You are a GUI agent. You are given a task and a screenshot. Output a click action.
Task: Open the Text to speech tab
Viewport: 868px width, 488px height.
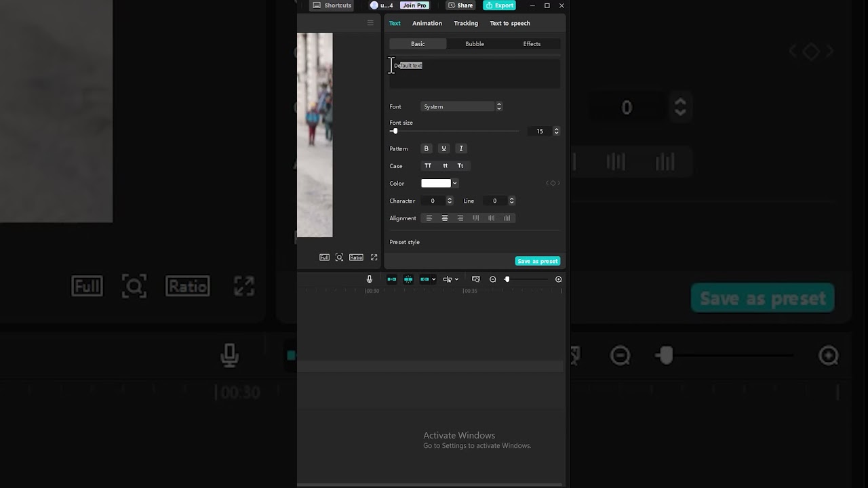pos(510,23)
